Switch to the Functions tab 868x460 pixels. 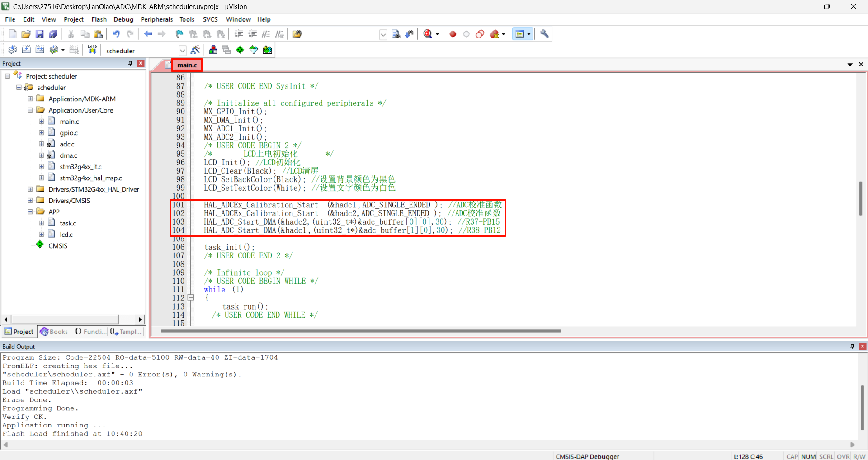tap(90, 332)
